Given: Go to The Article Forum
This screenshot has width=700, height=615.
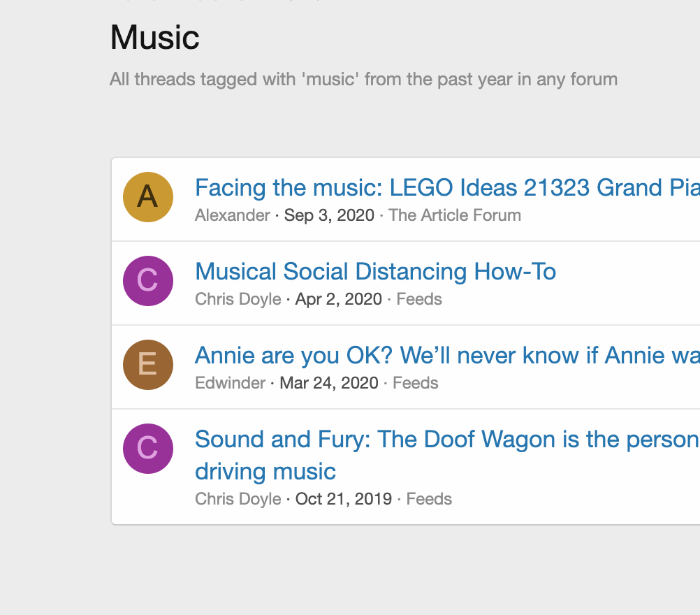Looking at the screenshot, I should 455,215.
